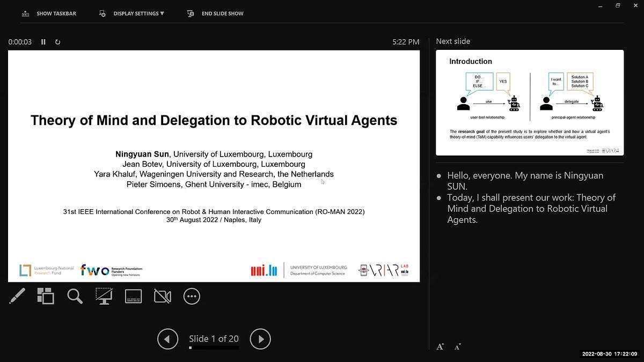Select the zoom into slide magnifier

[75, 296]
